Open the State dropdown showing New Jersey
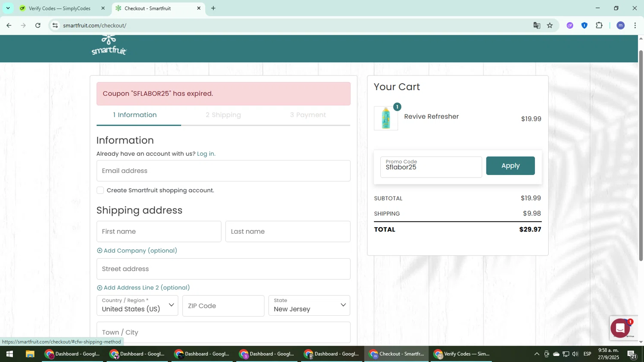Image resolution: width=644 pixels, height=362 pixels. coord(309,305)
